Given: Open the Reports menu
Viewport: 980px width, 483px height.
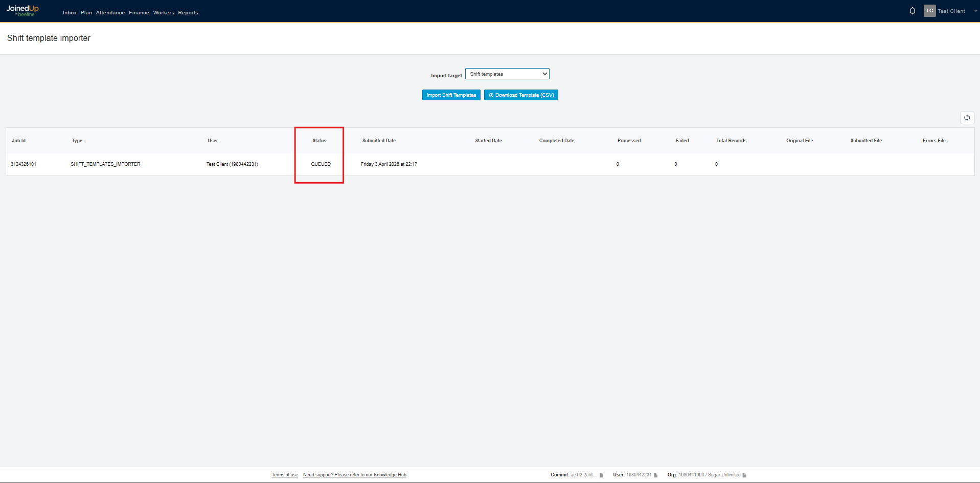Looking at the screenshot, I should pos(188,13).
